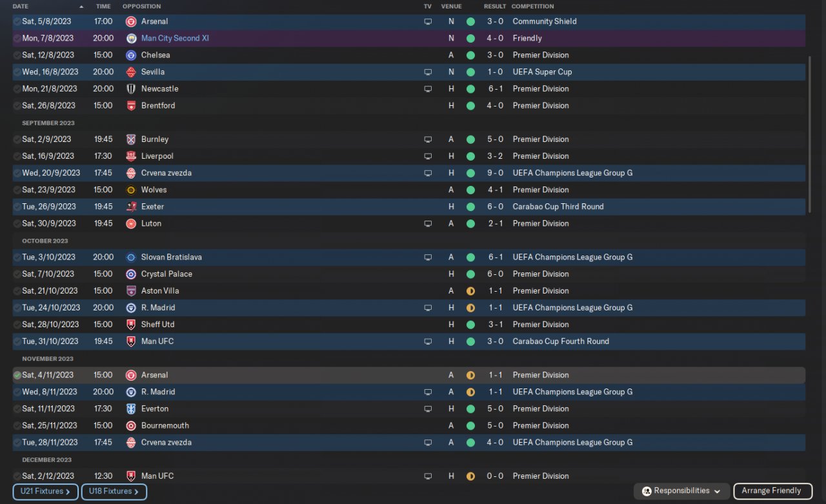
Task: Click the TV icon on the Luton fixture
Action: tap(427, 224)
